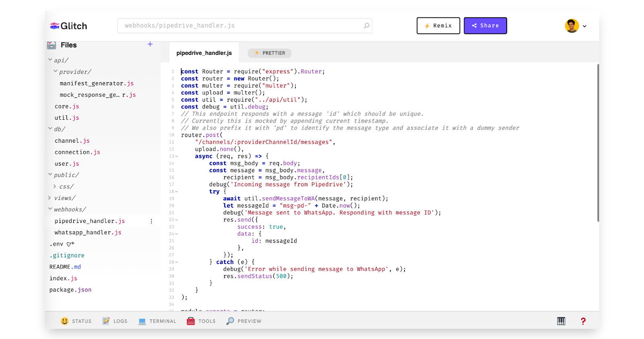
Task: Open help with red question mark
Action: 583,321
